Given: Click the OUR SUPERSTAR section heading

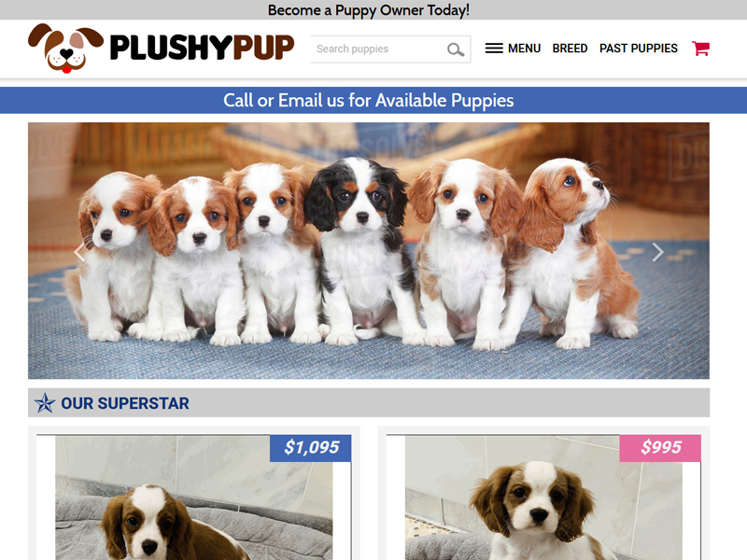Looking at the screenshot, I should coord(125,403).
